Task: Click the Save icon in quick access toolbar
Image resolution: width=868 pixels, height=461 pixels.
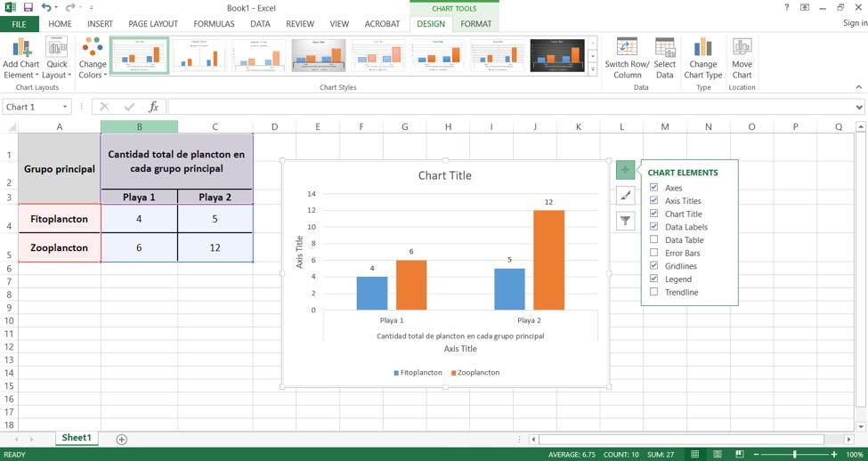Action: tap(28, 8)
